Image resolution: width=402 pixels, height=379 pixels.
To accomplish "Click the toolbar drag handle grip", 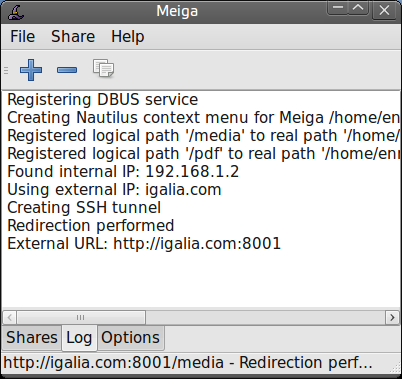I will coord(6,70).
